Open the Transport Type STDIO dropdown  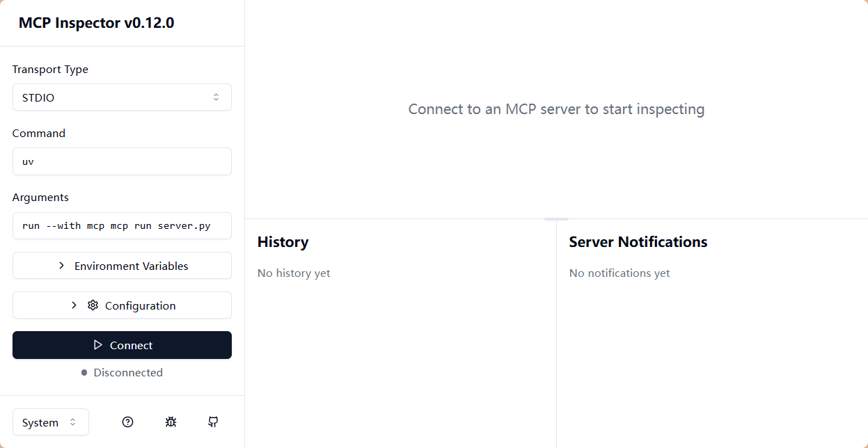click(x=122, y=97)
